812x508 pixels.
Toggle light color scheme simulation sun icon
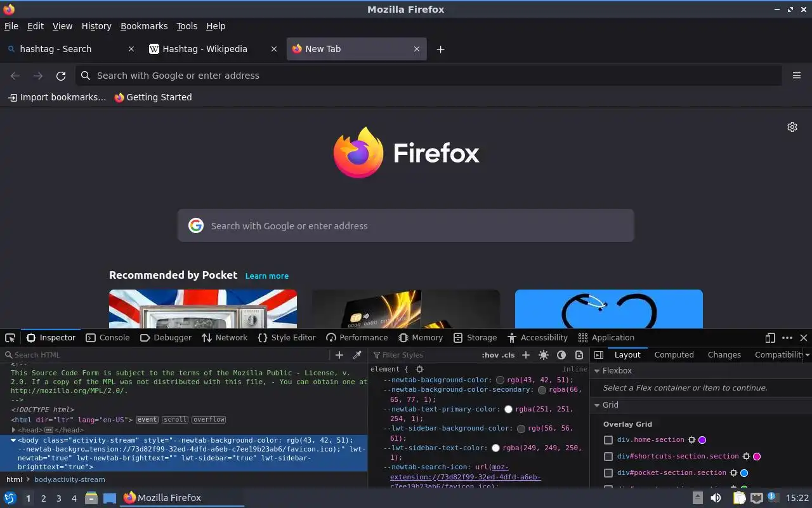pos(544,355)
